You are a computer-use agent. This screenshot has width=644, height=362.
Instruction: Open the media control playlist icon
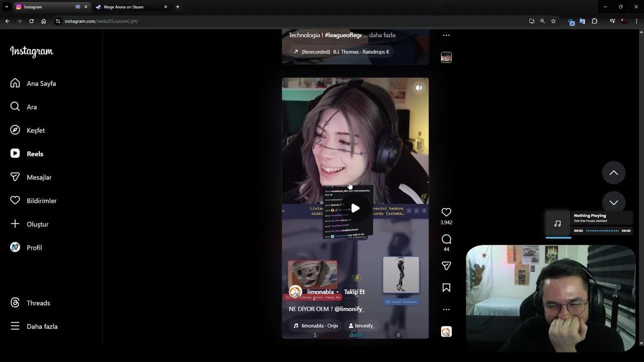(612, 21)
